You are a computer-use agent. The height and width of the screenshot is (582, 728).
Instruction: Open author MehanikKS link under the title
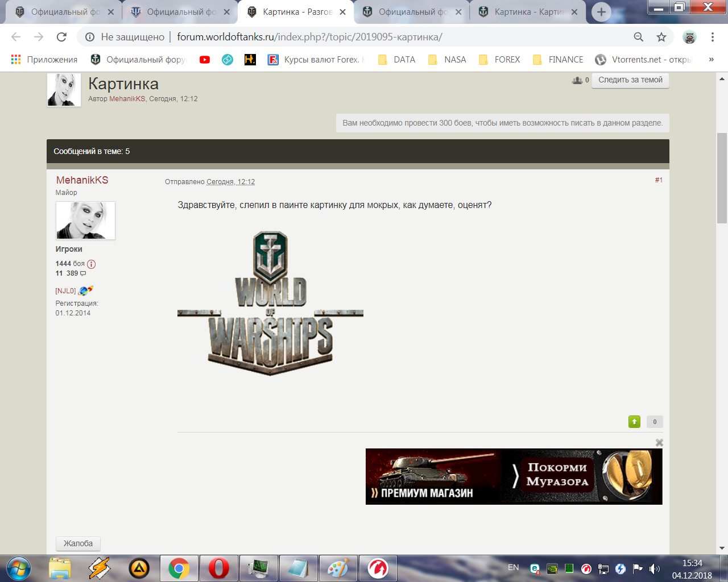point(127,99)
